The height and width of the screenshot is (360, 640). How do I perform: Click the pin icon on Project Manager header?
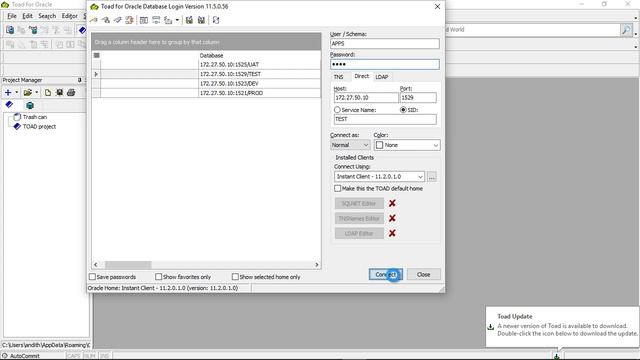pyautogui.click(x=80, y=80)
